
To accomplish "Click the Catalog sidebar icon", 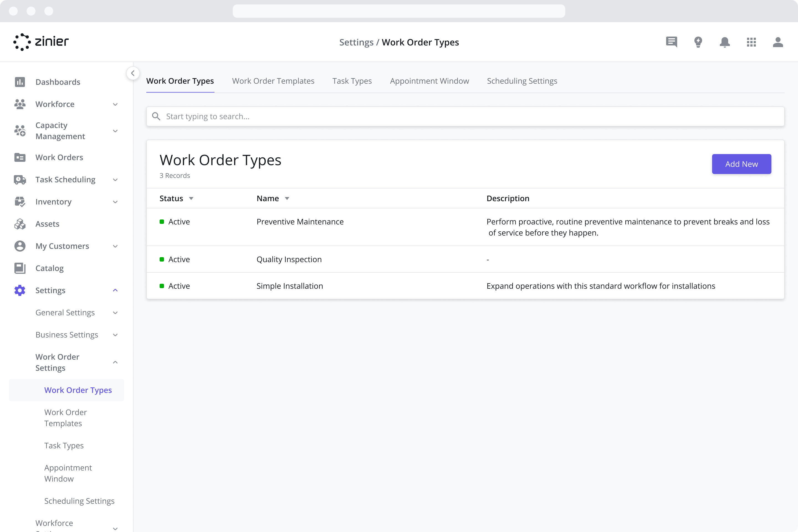I will tap(20, 268).
